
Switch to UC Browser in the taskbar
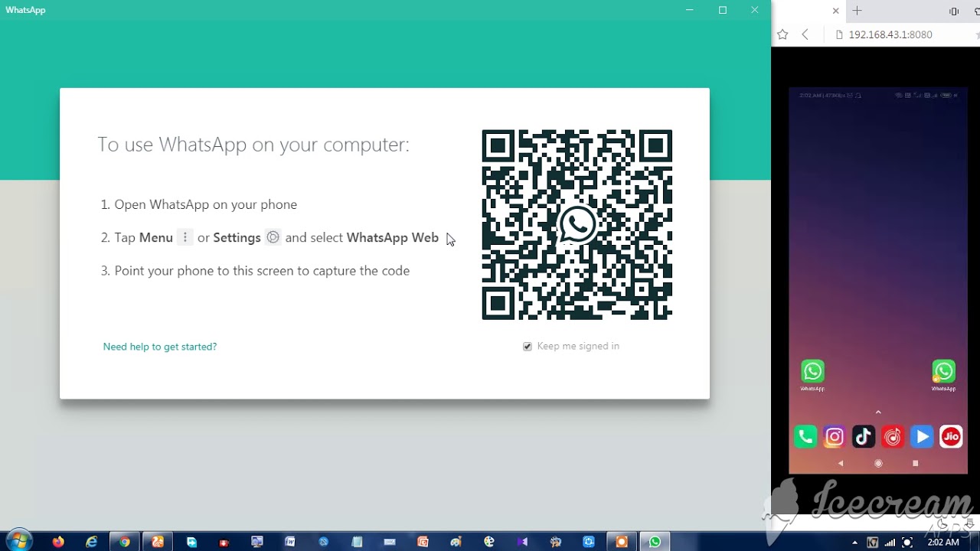[x=158, y=542]
